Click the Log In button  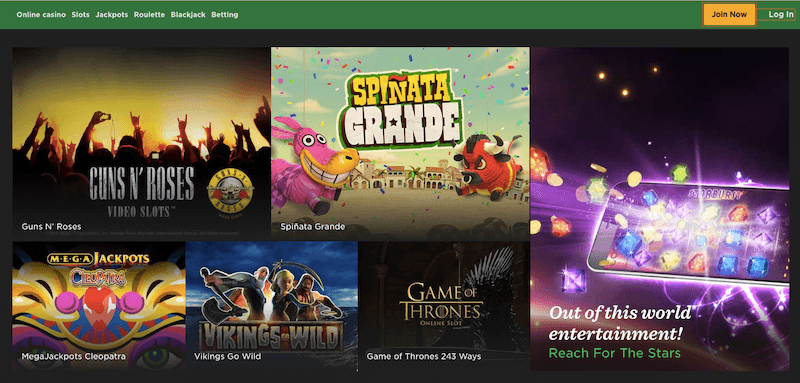[781, 14]
